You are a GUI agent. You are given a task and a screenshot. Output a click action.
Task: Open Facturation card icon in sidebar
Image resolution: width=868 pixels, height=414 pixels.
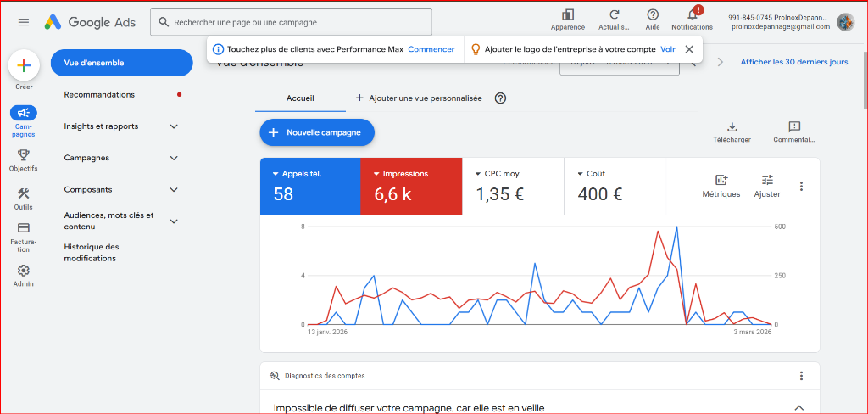click(24, 228)
